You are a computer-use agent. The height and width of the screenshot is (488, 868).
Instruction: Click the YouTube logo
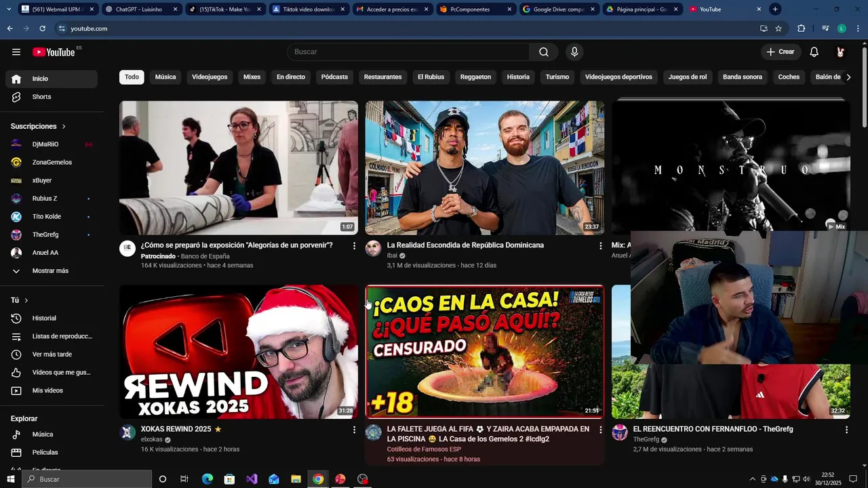click(x=54, y=52)
